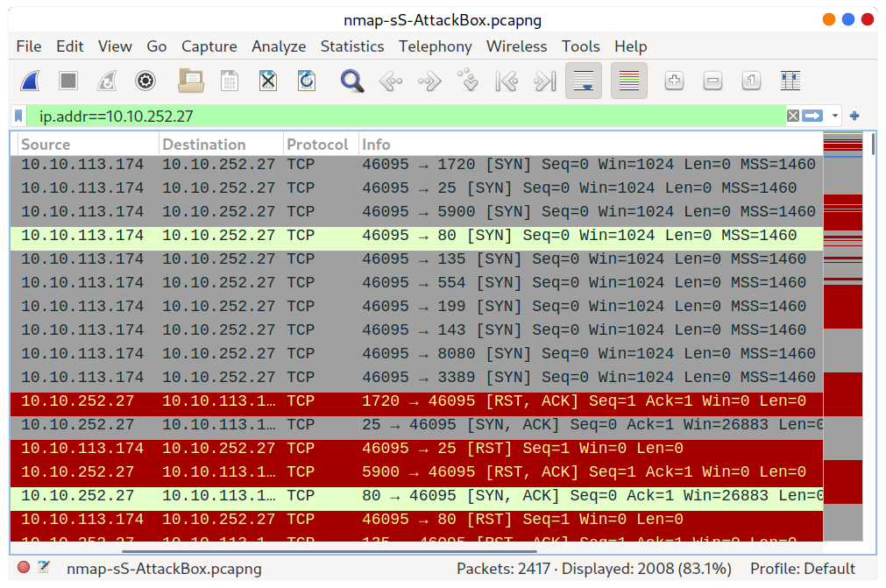Click the expert information status icon
The height and width of the screenshot is (588, 886).
point(24,567)
